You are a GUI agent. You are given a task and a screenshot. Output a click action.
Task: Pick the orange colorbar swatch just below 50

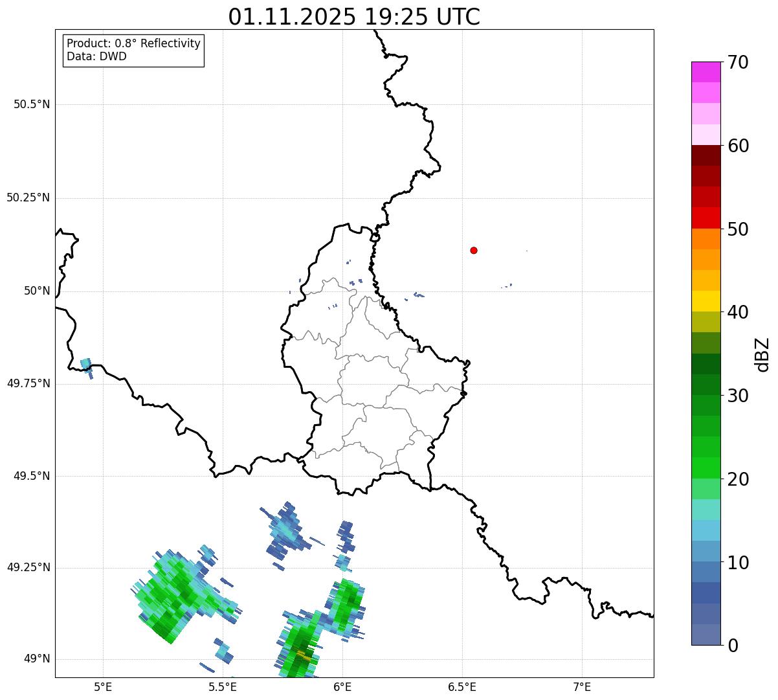706,239
